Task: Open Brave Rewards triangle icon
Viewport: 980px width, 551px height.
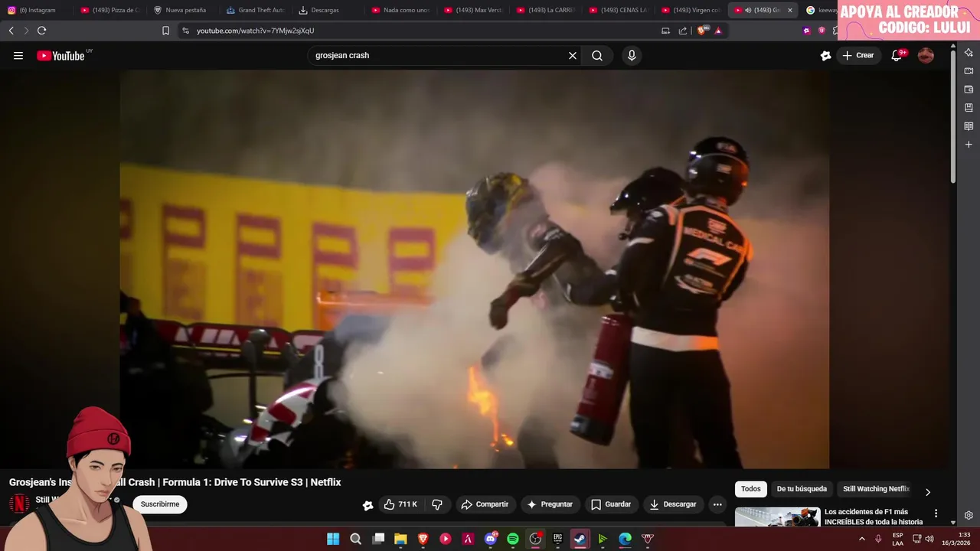Action: [718, 31]
